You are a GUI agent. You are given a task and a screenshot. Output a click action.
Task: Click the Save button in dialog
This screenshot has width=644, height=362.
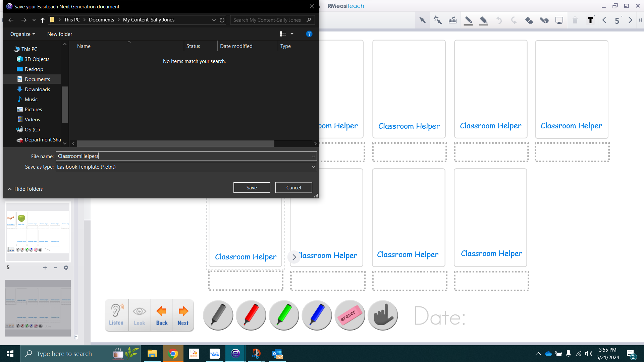tap(252, 187)
